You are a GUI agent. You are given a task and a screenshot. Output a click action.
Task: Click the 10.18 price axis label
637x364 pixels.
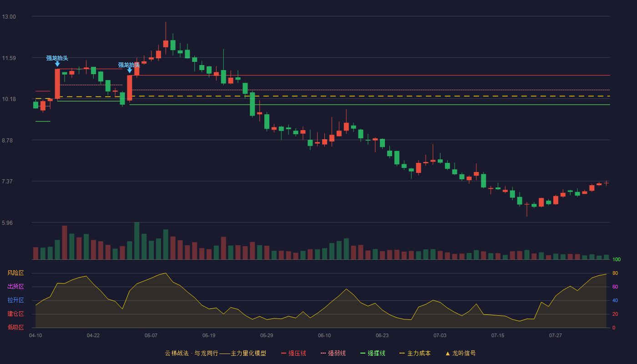pyautogui.click(x=9, y=99)
